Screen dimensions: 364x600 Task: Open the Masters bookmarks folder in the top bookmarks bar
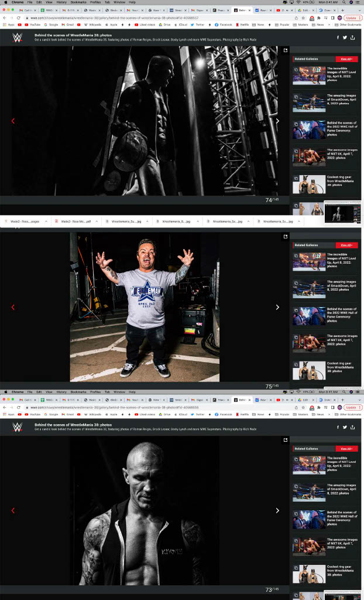303,25
